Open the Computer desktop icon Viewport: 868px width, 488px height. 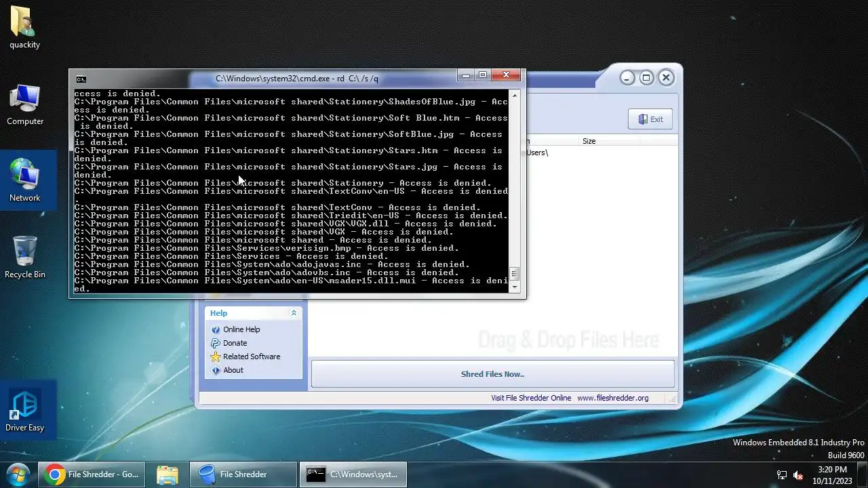[25, 105]
